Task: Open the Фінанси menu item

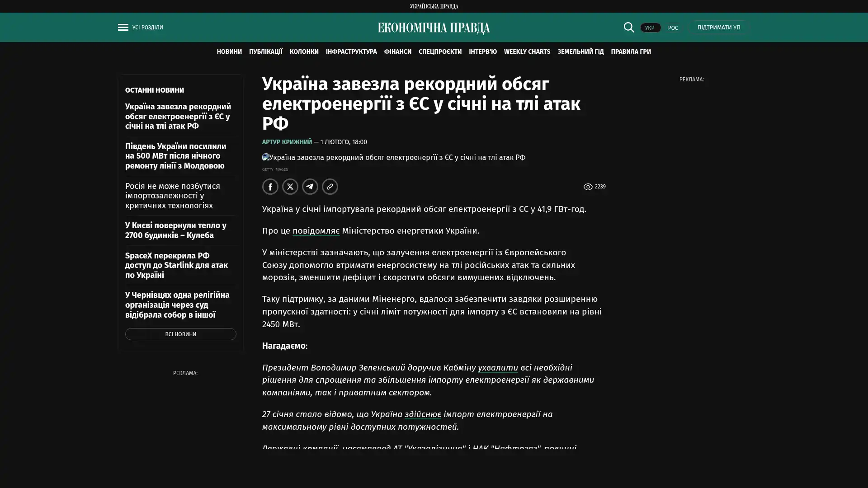Action: (x=397, y=52)
